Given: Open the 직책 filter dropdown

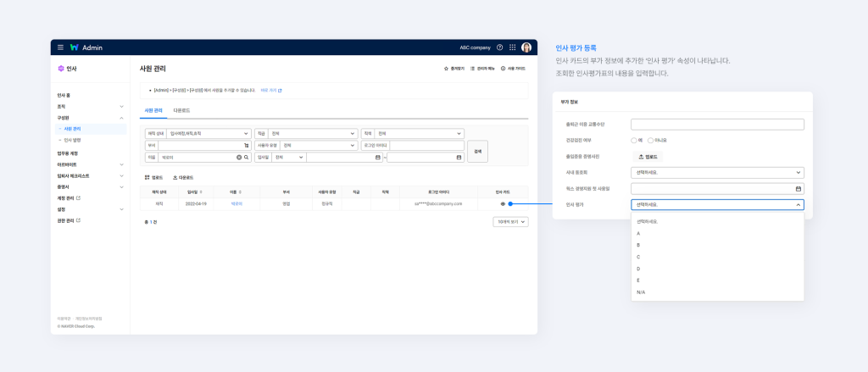Looking at the screenshot, I should pos(419,134).
